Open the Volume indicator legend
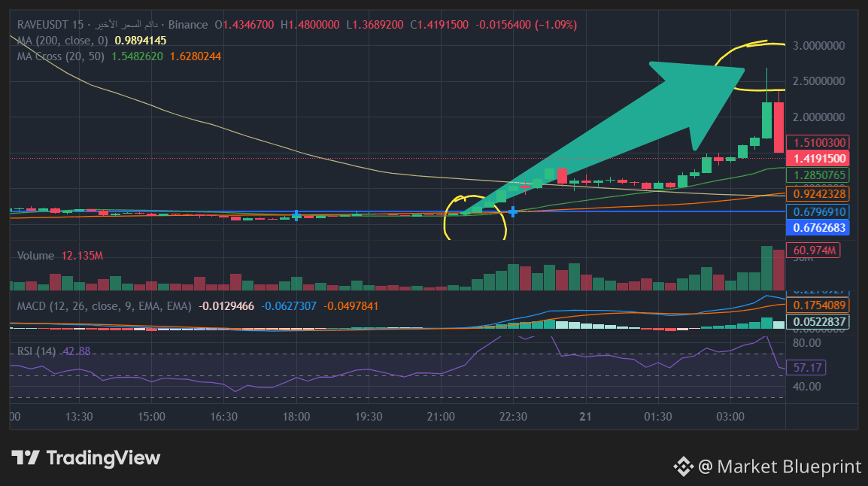The width and height of the screenshot is (868, 486). 35,256
